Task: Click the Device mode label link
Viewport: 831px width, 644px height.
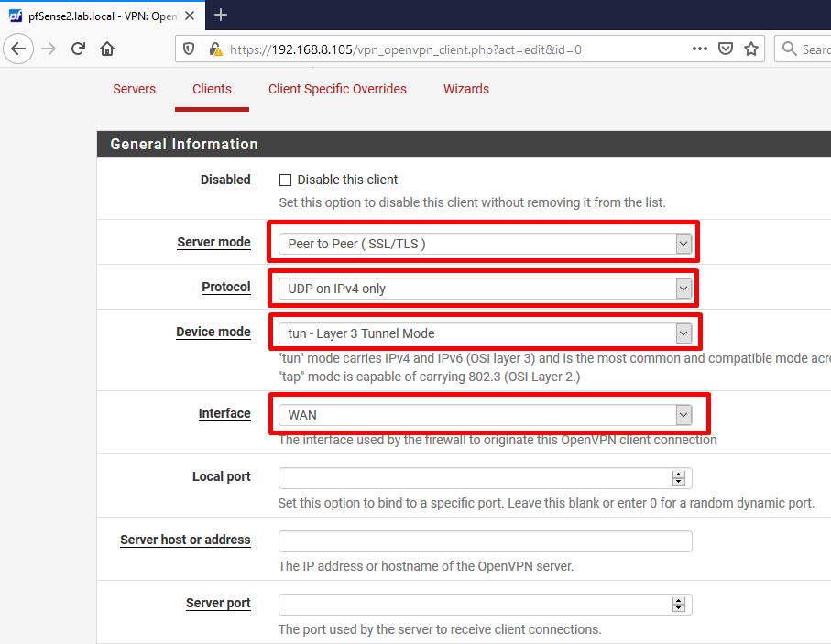Action: [213, 332]
